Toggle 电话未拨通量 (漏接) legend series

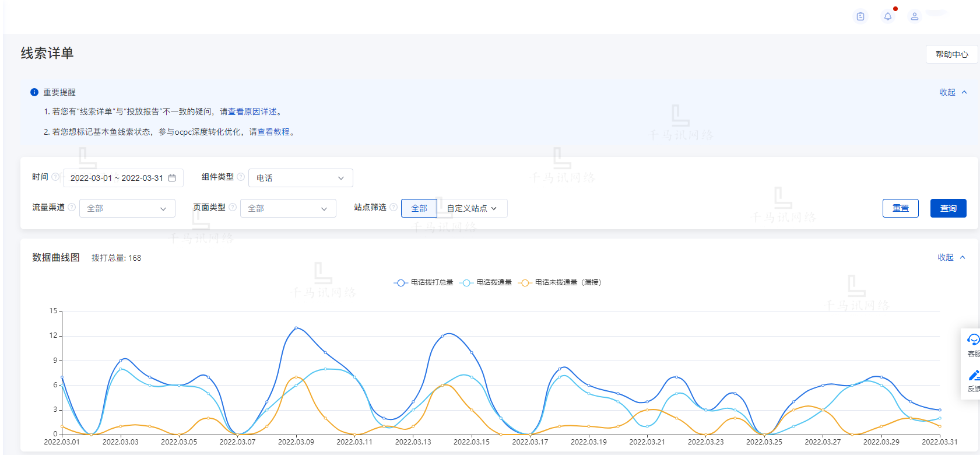[x=560, y=282]
